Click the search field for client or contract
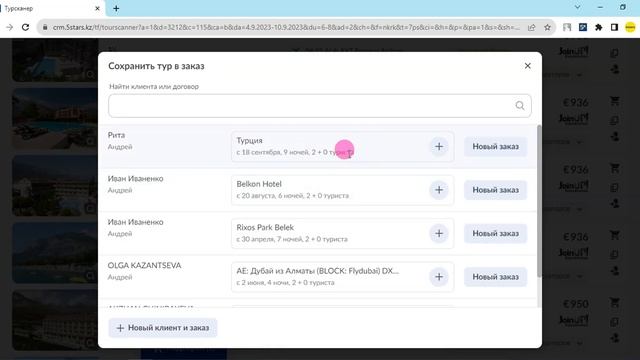 (320, 106)
